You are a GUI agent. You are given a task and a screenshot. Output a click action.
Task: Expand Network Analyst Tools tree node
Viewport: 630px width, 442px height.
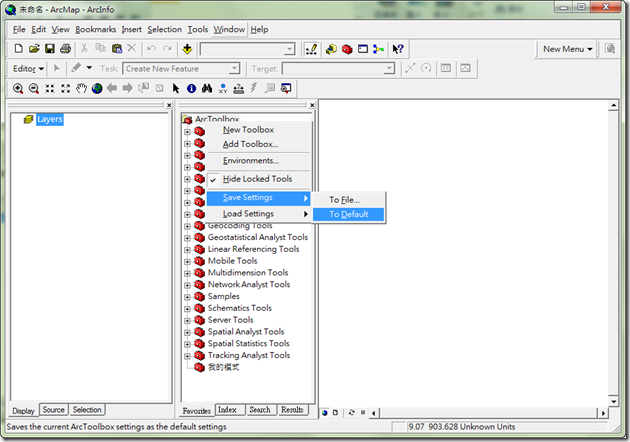pyautogui.click(x=187, y=285)
